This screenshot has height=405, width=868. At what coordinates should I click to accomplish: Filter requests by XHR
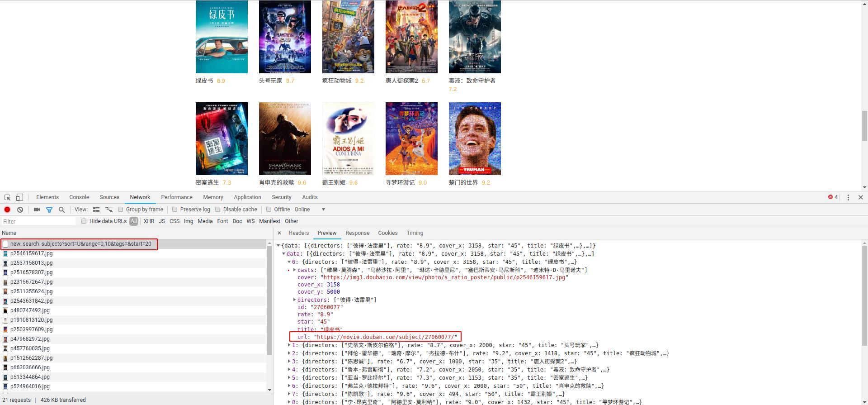(x=149, y=221)
